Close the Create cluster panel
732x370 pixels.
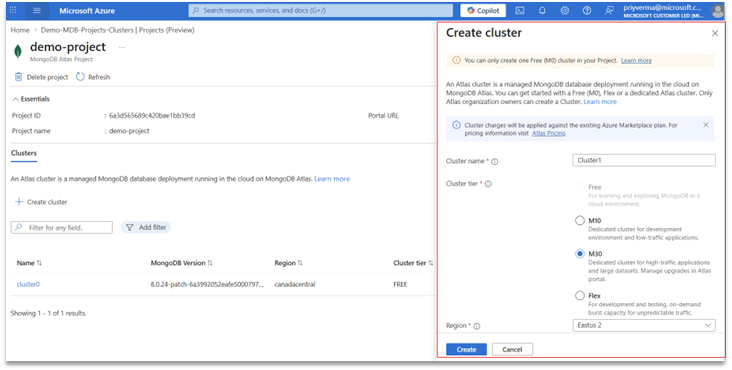pos(715,33)
